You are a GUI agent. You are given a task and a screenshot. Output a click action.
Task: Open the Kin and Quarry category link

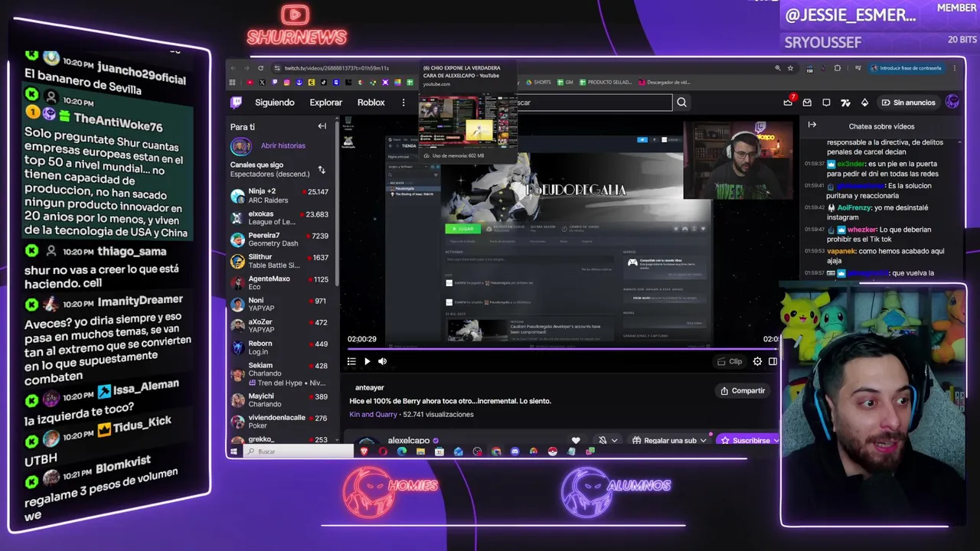coord(374,414)
